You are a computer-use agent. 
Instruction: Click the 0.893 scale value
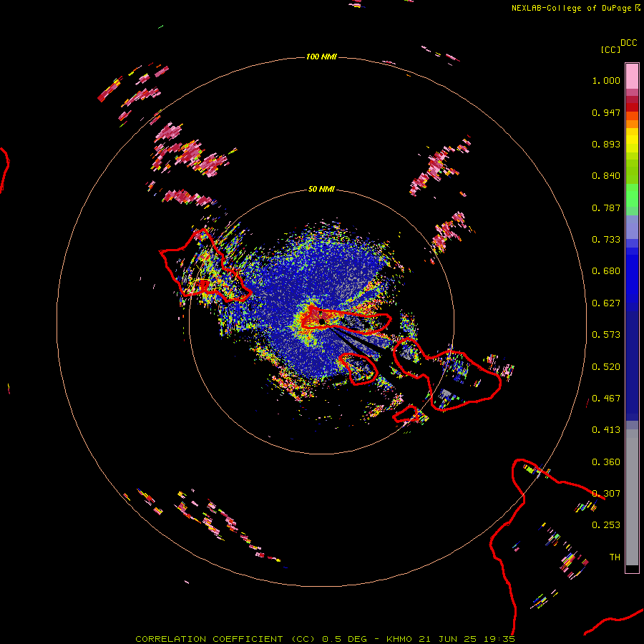606,144
